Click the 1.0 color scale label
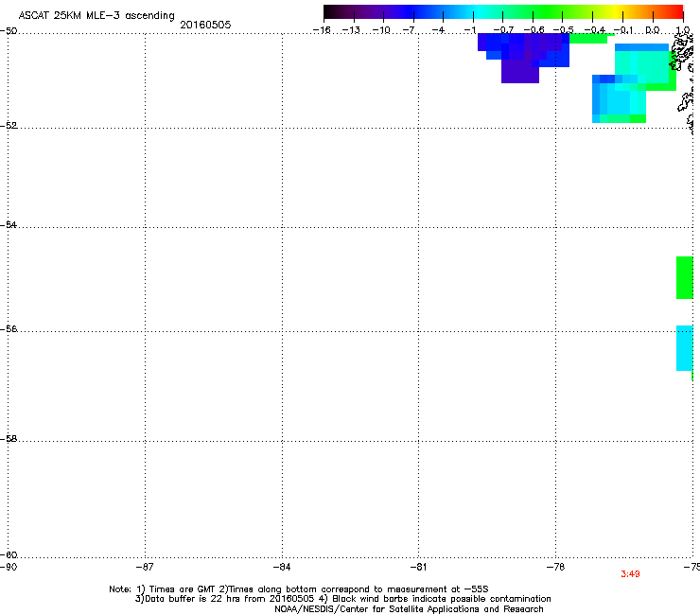Viewport: 700px width, 615px height. (683, 30)
